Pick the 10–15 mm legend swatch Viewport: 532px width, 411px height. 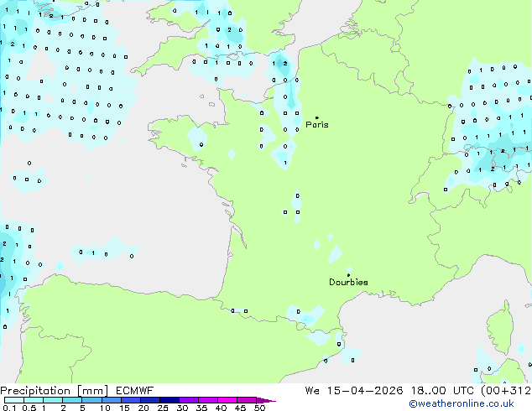point(111,400)
